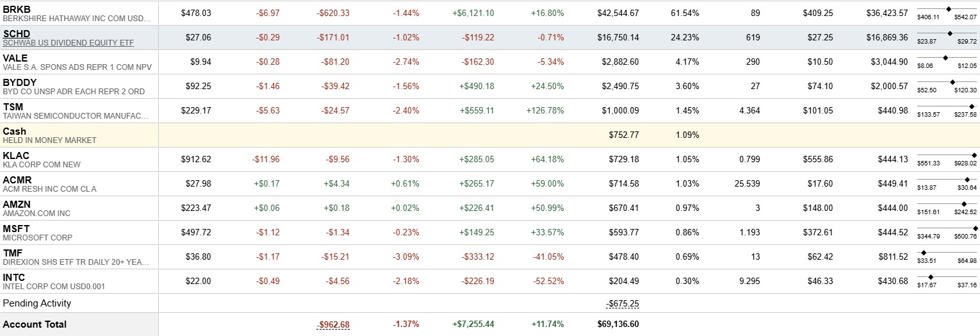Click BRKB percent of account 61.54%
Viewport: 980px width, 336px height.
coord(685,13)
